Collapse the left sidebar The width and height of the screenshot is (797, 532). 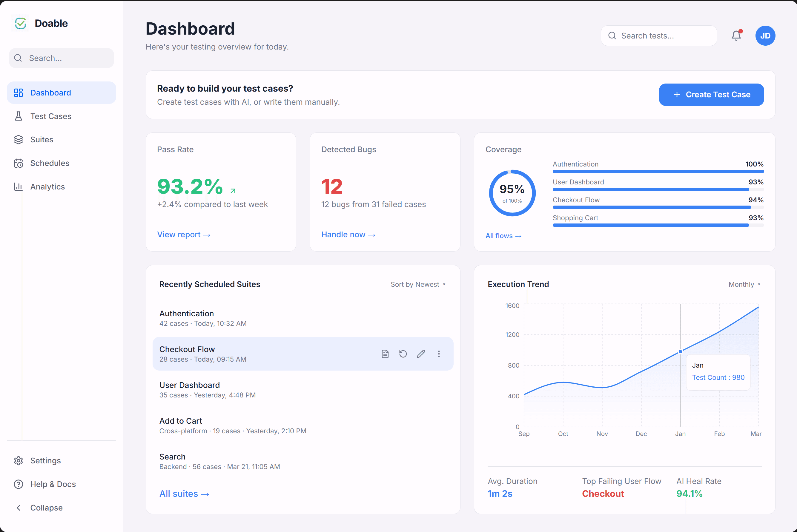tap(46, 508)
